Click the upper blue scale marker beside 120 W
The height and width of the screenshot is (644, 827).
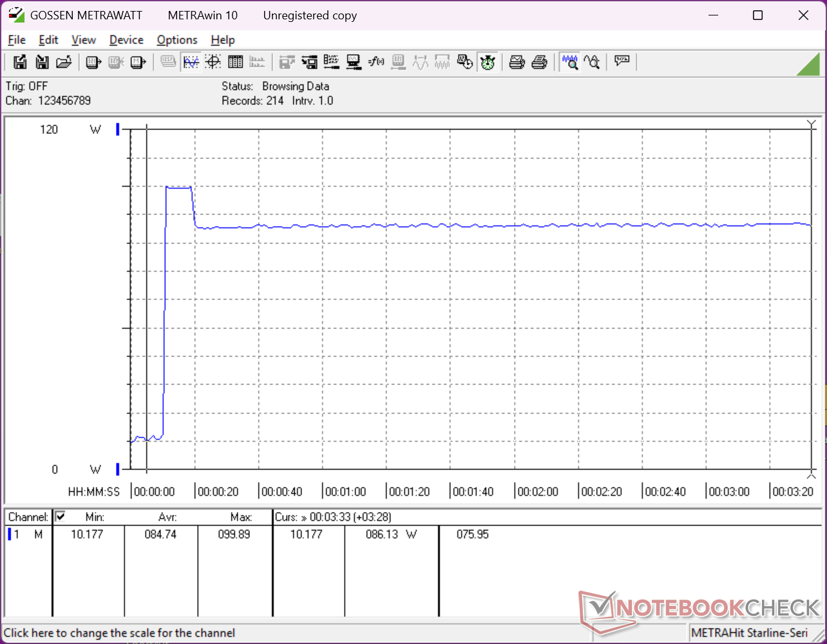click(x=118, y=129)
